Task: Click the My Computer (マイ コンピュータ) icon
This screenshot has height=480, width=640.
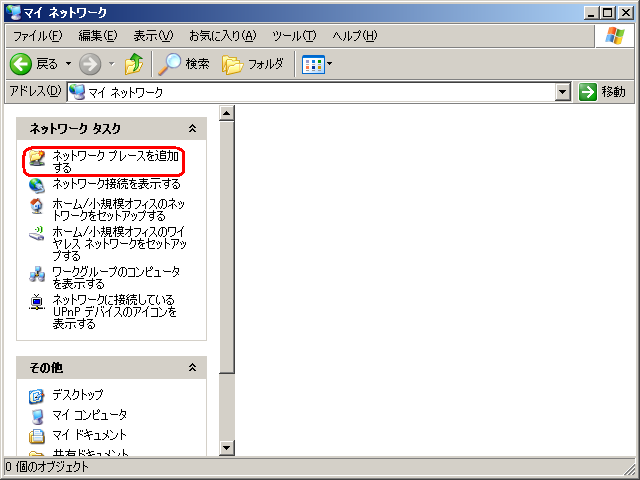Action: tap(37, 415)
